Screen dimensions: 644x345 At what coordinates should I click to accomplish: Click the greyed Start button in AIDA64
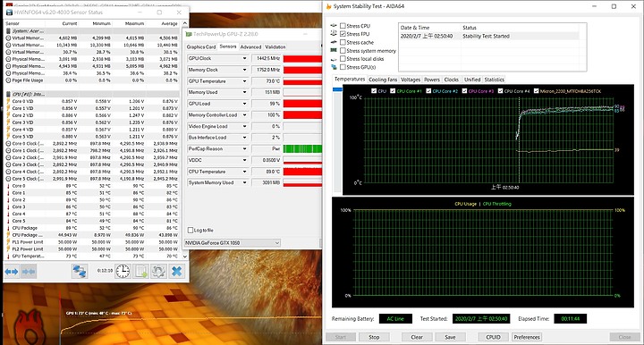(x=341, y=337)
